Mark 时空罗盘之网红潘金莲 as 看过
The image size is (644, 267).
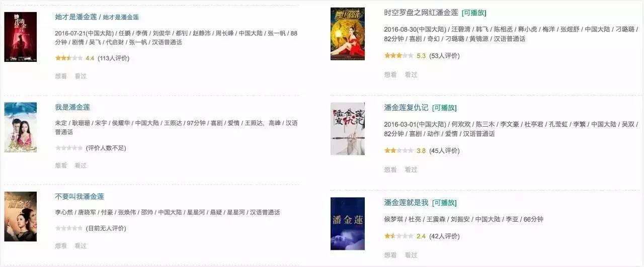(411, 74)
